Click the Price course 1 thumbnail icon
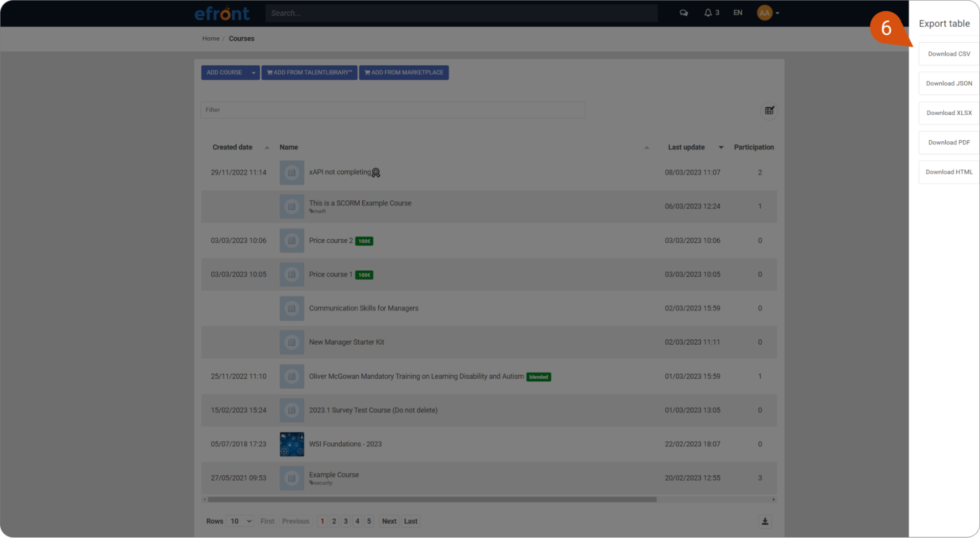Screen dimensions: 980x538 point(292,274)
